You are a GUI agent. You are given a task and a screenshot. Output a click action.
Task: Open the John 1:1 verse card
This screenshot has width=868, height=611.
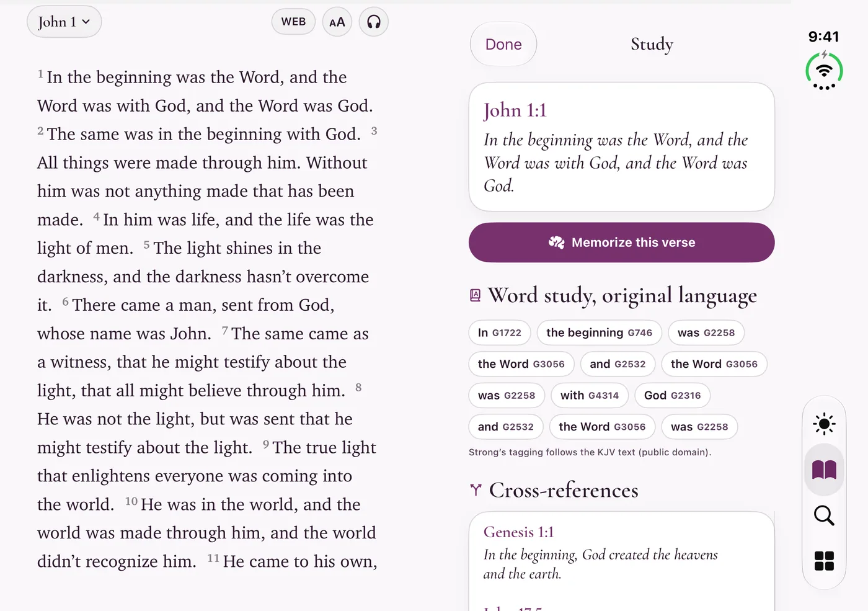coord(622,147)
